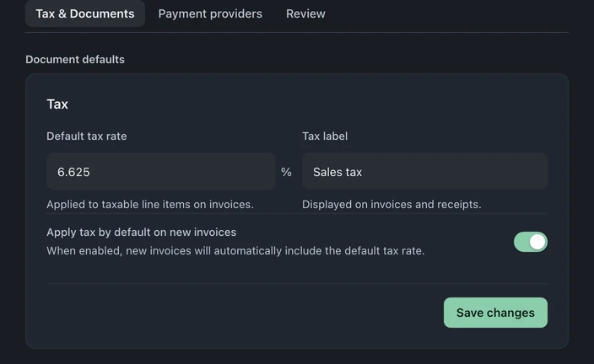
Task: Focus the Tax label input field
Action: 424,171
